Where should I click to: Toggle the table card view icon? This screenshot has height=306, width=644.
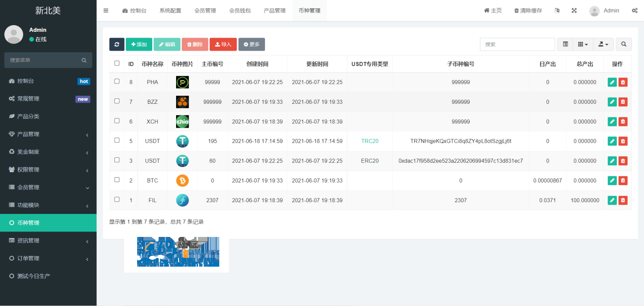tap(565, 44)
